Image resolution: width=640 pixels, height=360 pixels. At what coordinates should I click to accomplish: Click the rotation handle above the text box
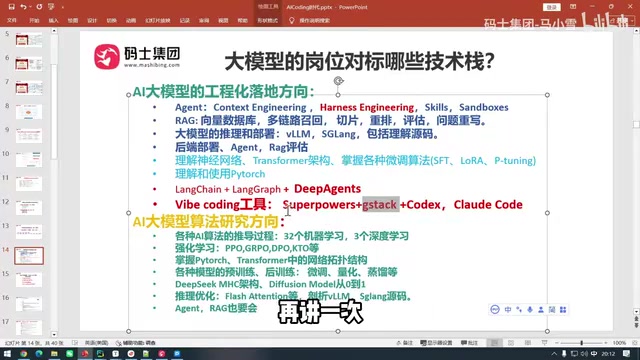[338, 81]
